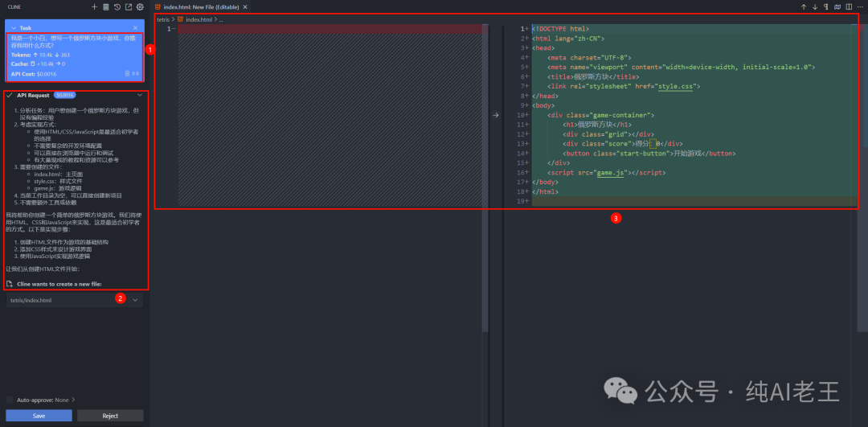Click the diff revert arrow in gutter
Screen dimensions: 868x427
(495, 115)
